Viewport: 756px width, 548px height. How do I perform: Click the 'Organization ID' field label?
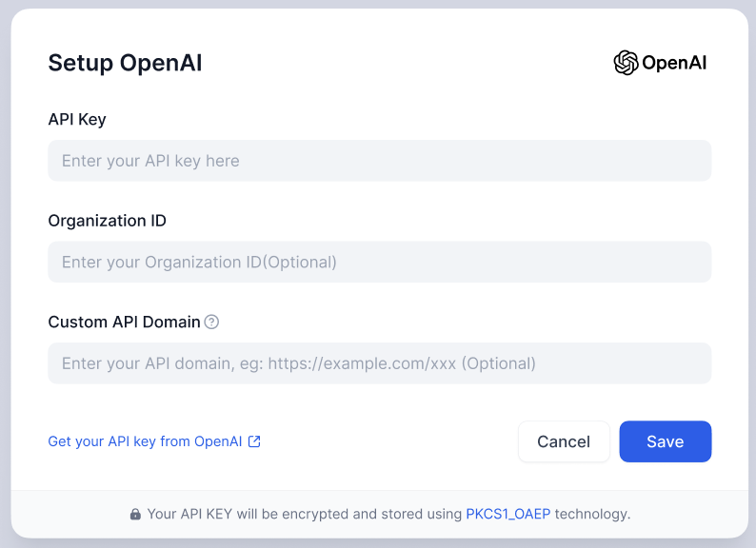(x=107, y=221)
